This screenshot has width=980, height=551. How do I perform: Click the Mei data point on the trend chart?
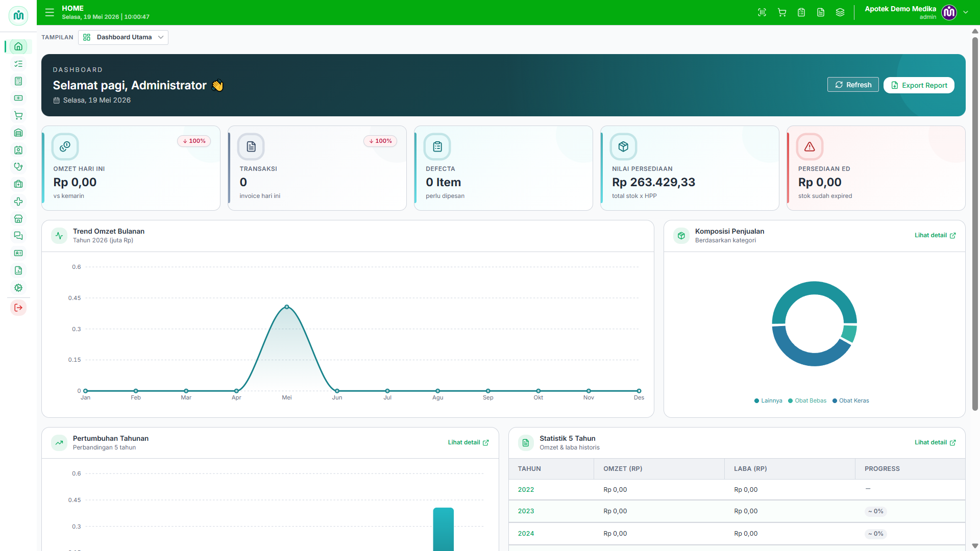click(x=287, y=307)
